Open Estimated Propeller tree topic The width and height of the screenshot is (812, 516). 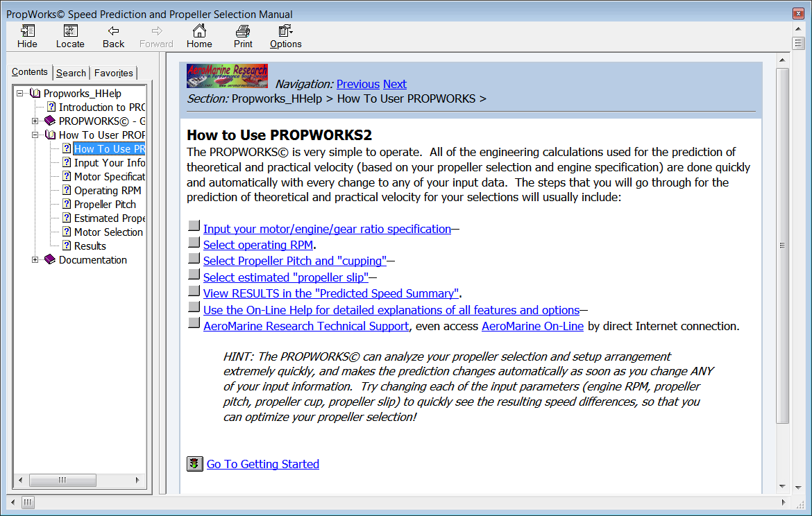[109, 218]
